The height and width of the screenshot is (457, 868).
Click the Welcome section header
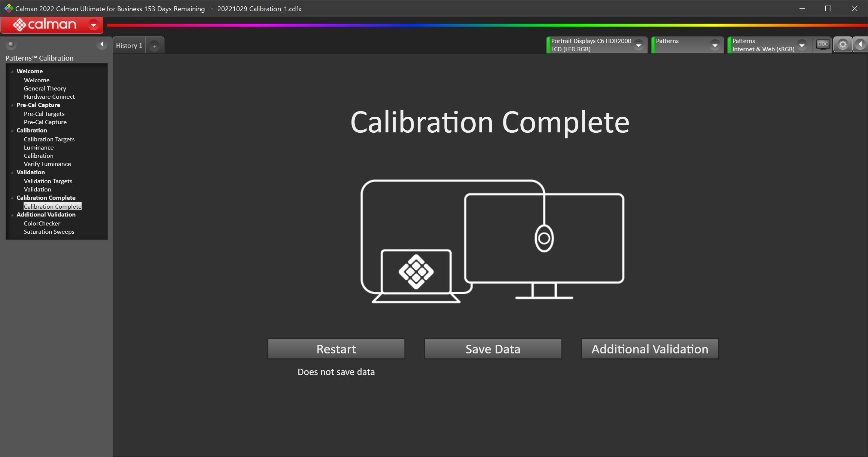point(30,71)
